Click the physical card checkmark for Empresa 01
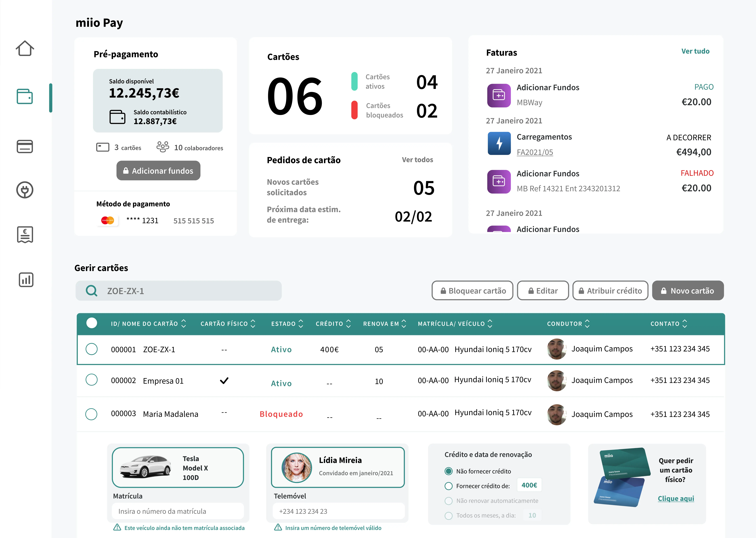The height and width of the screenshot is (538, 756). tap(224, 381)
